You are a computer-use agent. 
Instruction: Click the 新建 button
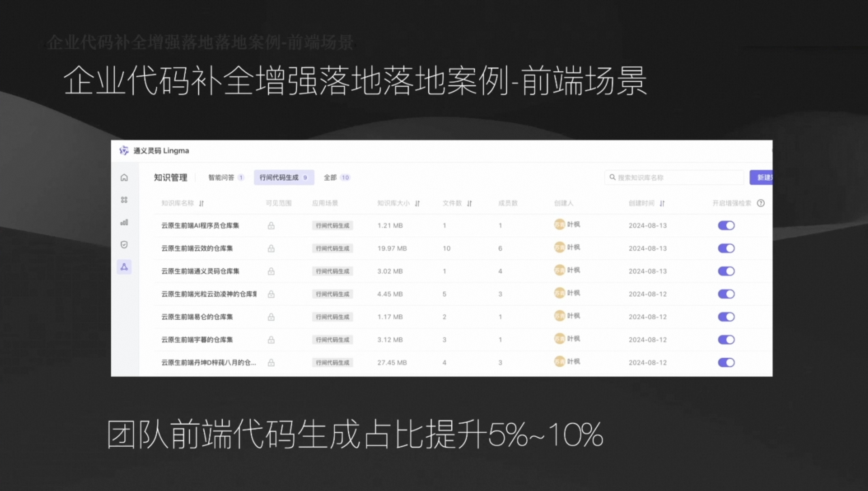point(761,177)
